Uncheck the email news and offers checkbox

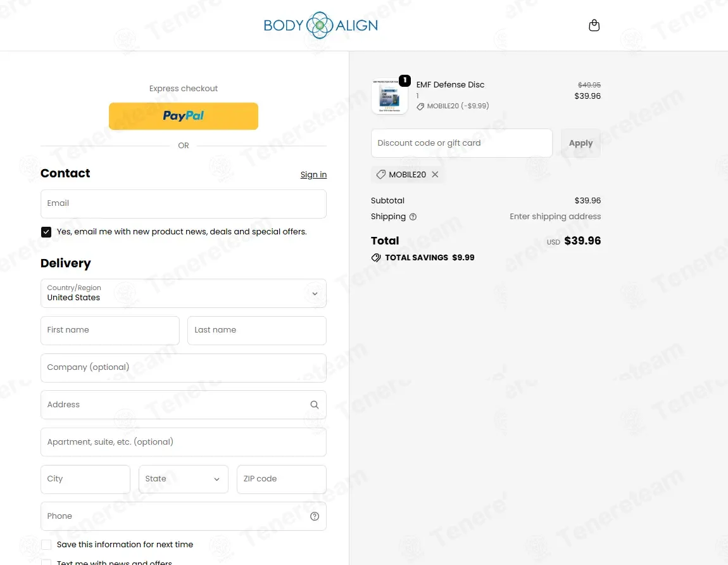click(x=46, y=232)
